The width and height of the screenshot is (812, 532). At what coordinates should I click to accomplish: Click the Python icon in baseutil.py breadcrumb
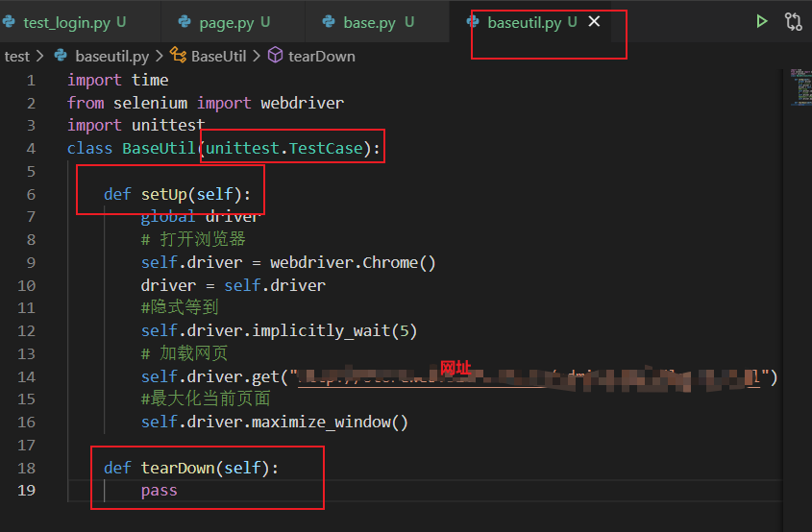click(x=61, y=55)
